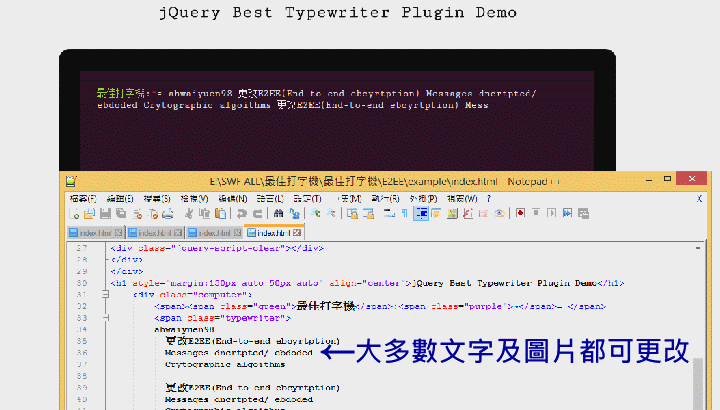Screen dimensions: 720x410
Task: Toggle the highlighted Indent Guide icon
Action: point(421,213)
